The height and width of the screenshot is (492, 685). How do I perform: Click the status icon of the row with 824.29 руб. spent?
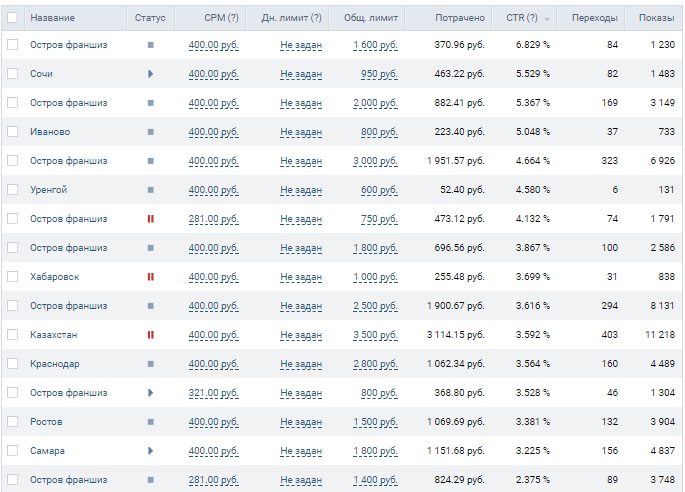click(151, 480)
